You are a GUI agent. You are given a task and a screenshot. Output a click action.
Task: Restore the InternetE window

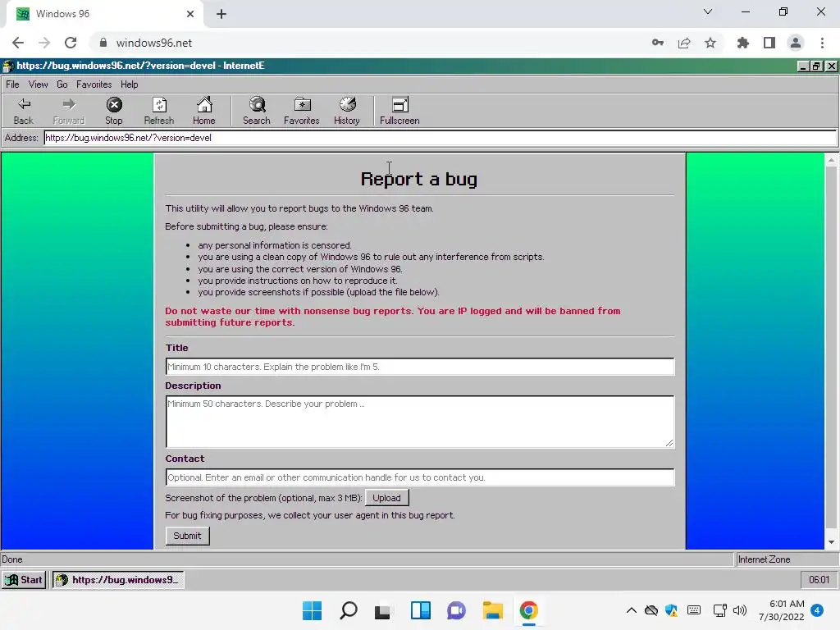click(x=816, y=66)
